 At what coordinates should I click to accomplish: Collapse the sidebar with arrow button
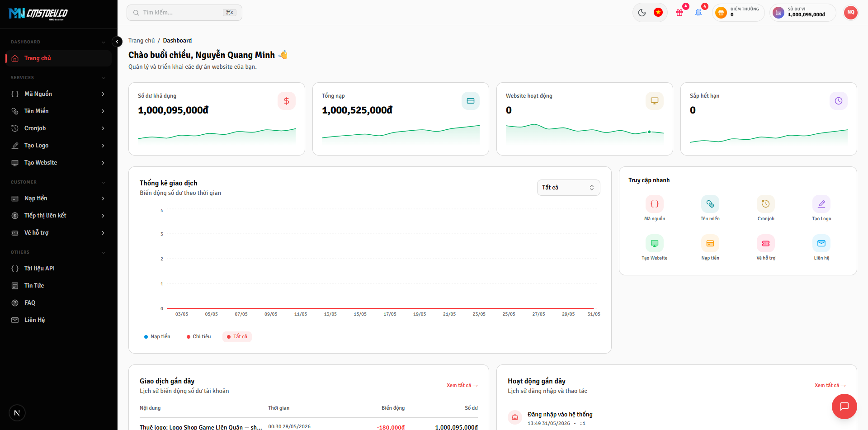[x=117, y=42]
